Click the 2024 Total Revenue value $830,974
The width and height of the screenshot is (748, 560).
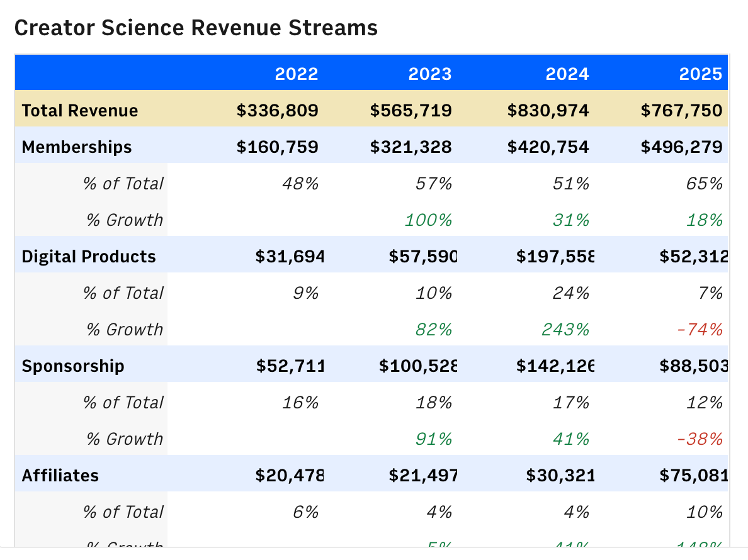click(x=548, y=111)
